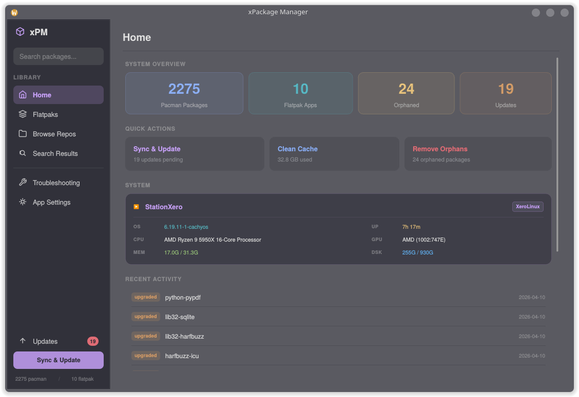
Task: Click the app icon in title bar
Action: coord(14,13)
